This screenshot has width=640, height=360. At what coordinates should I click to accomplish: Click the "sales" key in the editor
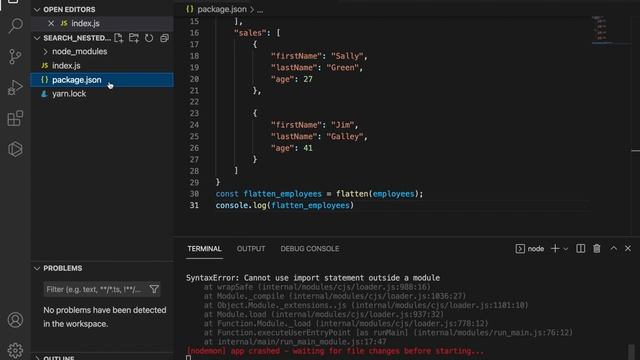[251, 33]
